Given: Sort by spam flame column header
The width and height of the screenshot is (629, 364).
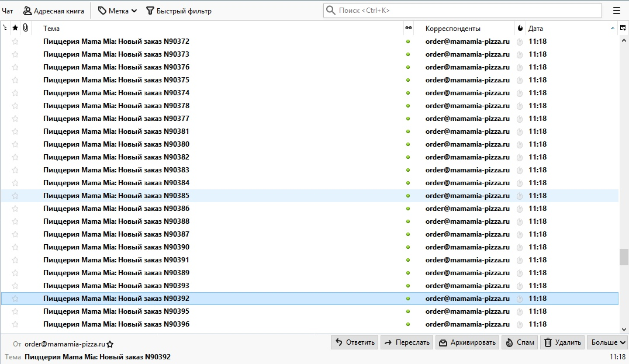Looking at the screenshot, I should [520, 28].
